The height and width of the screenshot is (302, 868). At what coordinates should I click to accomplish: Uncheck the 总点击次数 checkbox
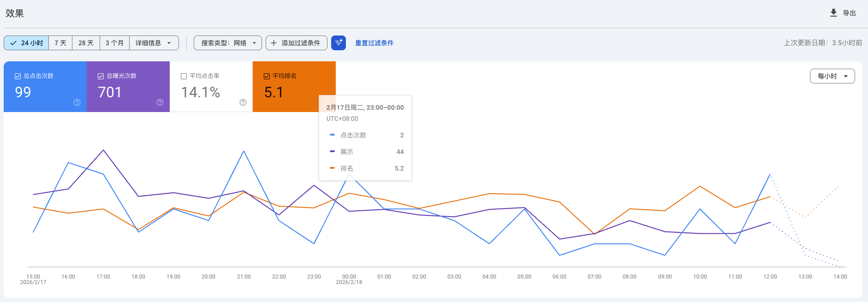click(x=18, y=76)
